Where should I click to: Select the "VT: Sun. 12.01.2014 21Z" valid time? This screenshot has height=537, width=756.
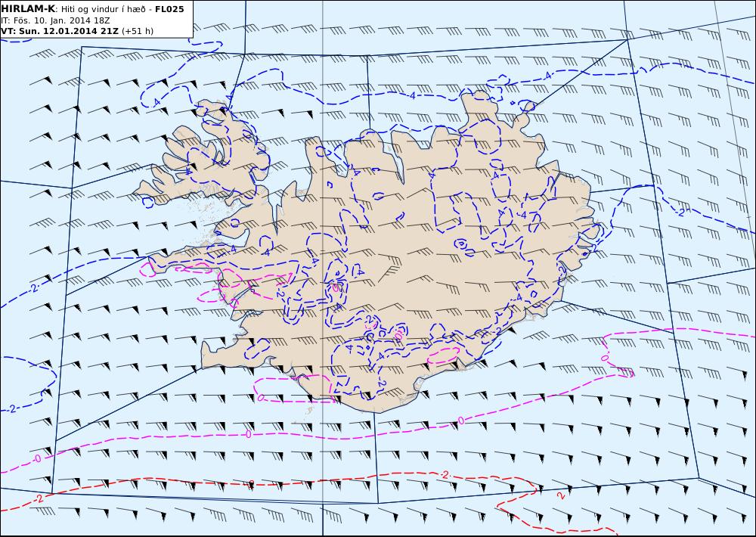point(60,31)
